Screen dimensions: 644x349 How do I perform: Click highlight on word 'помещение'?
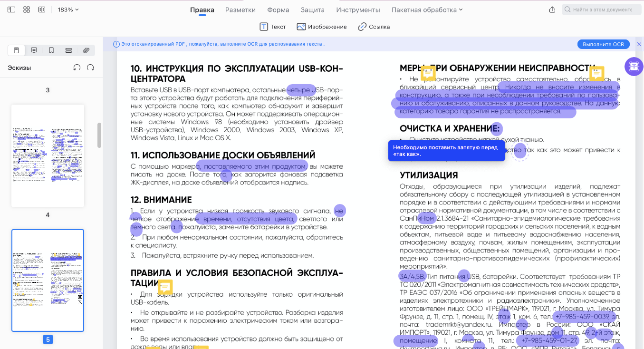click(415, 341)
